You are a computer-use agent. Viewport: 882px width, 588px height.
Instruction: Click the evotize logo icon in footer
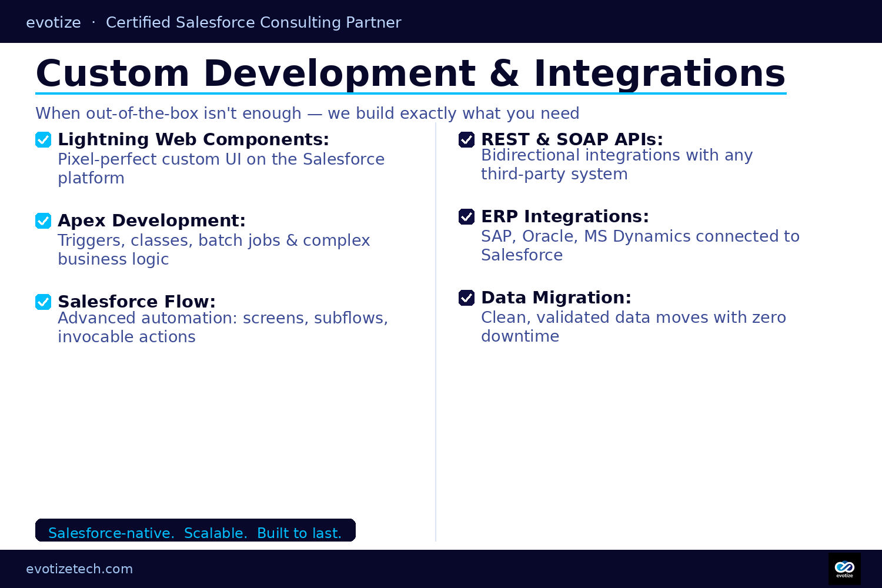click(844, 569)
